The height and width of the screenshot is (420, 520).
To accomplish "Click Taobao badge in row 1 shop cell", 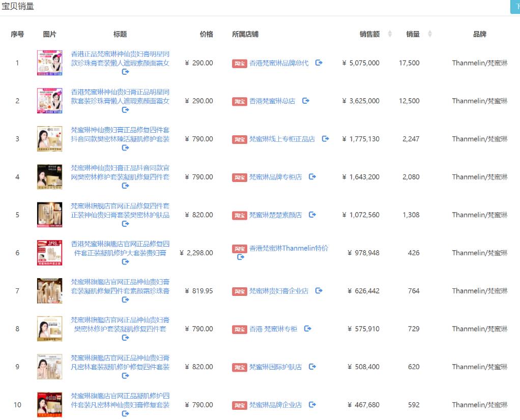I will coord(240,64).
